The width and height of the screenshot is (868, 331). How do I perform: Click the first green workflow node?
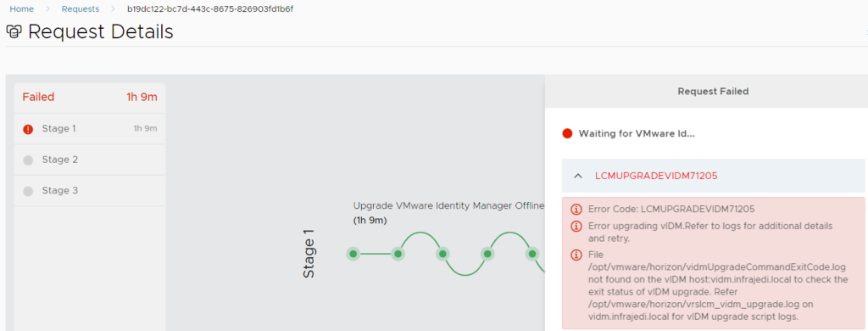click(x=353, y=254)
